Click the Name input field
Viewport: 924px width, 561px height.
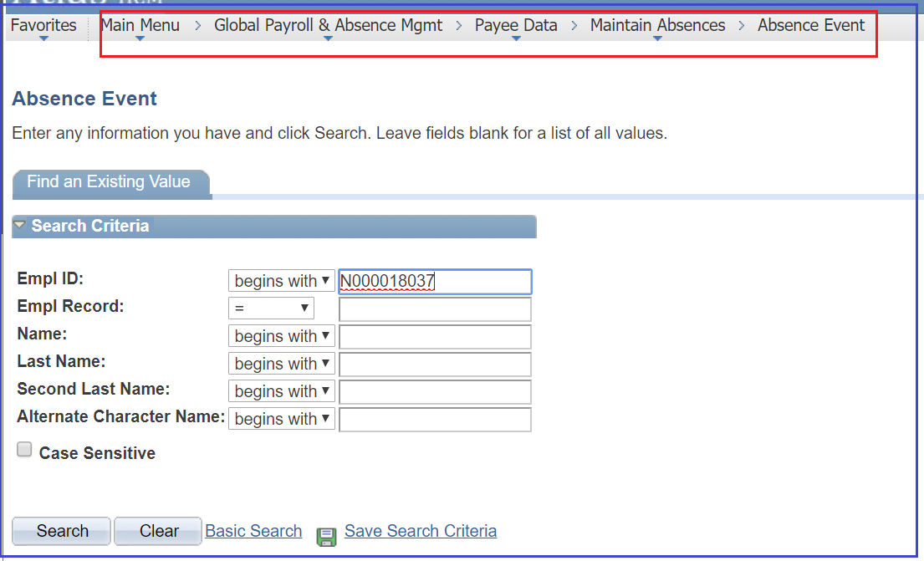436,337
